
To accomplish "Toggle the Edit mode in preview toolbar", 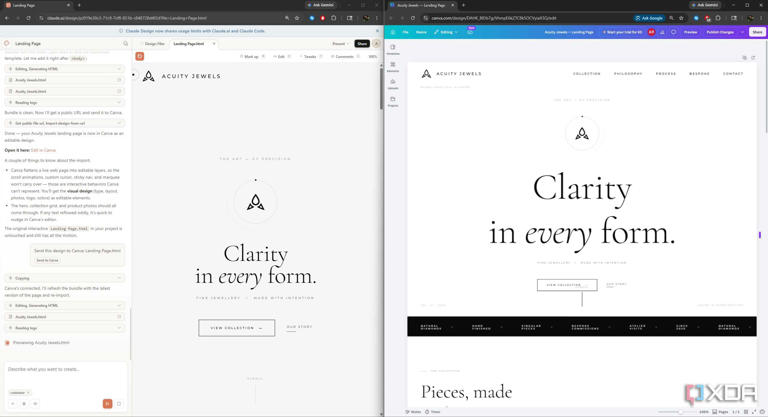I will [282, 57].
